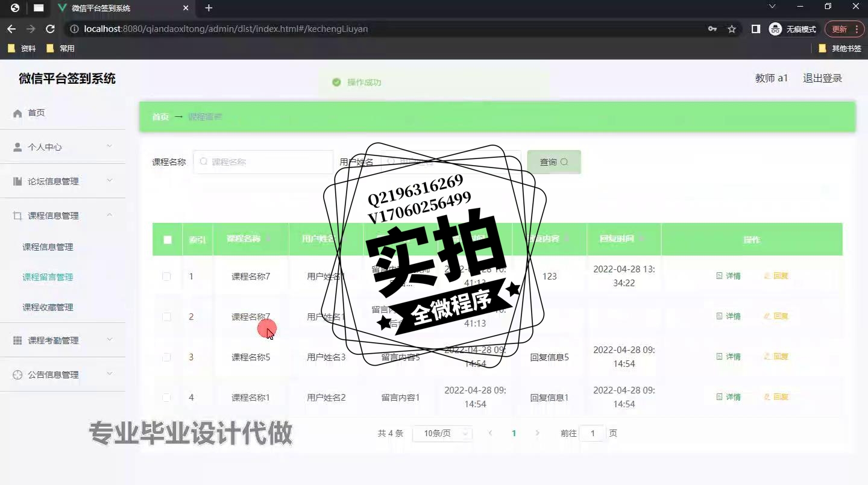The image size is (868, 485).
Task: Toggle the select-all checkbox in table header
Action: pyautogui.click(x=168, y=239)
